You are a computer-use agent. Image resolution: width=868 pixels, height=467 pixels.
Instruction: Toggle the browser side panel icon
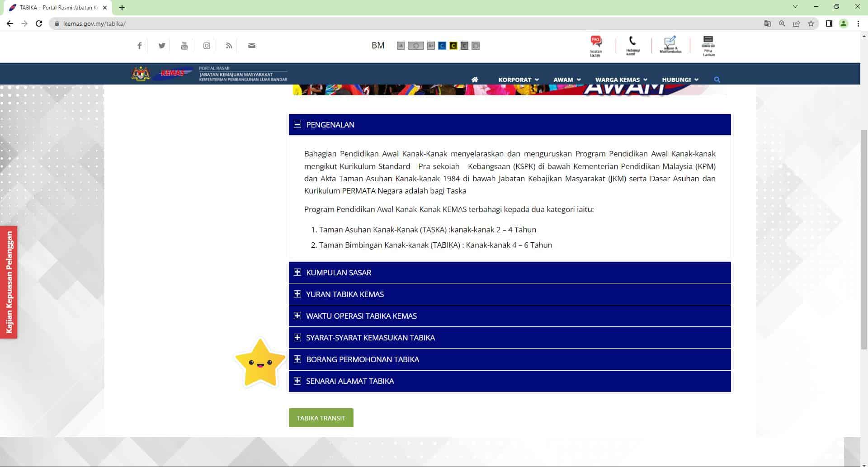click(829, 24)
